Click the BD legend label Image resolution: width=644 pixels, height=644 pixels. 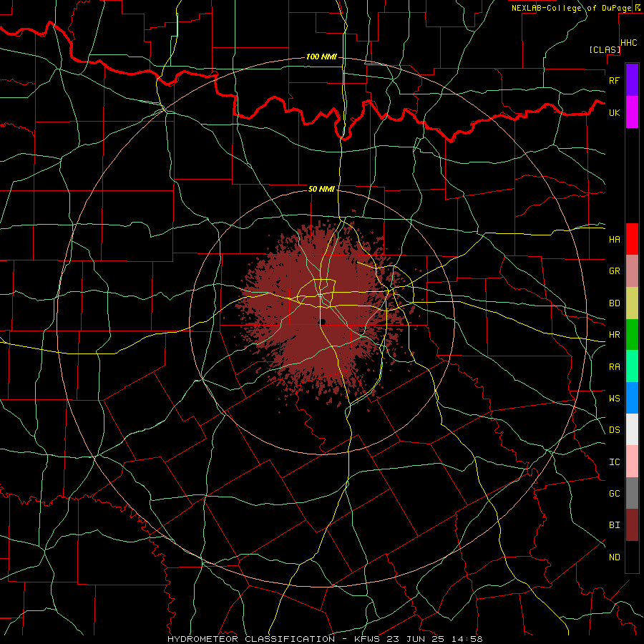pos(614,303)
